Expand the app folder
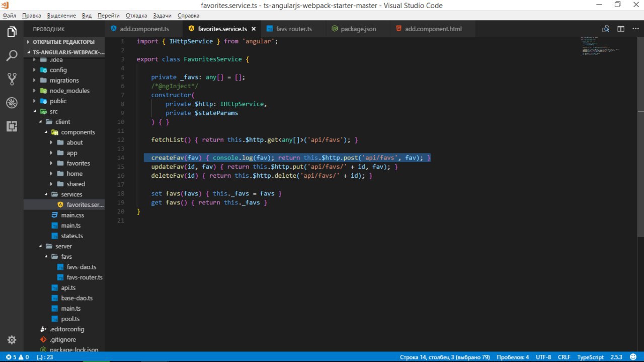Image resolution: width=644 pixels, height=362 pixels. click(x=64, y=153)
